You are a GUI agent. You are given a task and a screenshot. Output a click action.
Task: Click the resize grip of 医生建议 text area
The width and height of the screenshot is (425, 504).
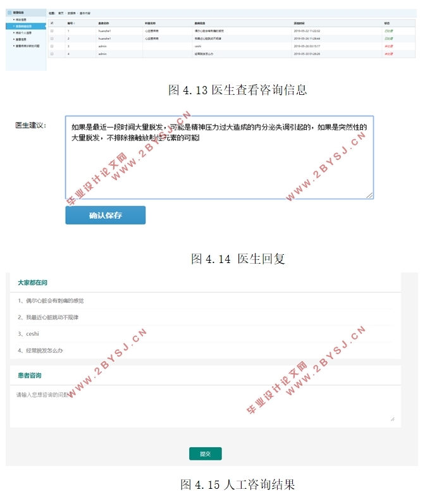click(x=369, y=195)
